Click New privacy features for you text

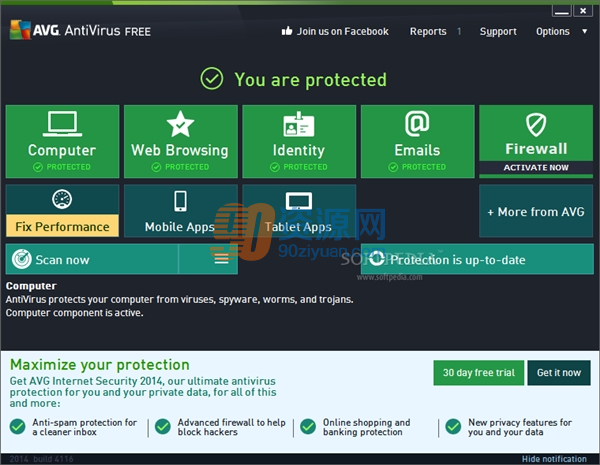point(520,427)
